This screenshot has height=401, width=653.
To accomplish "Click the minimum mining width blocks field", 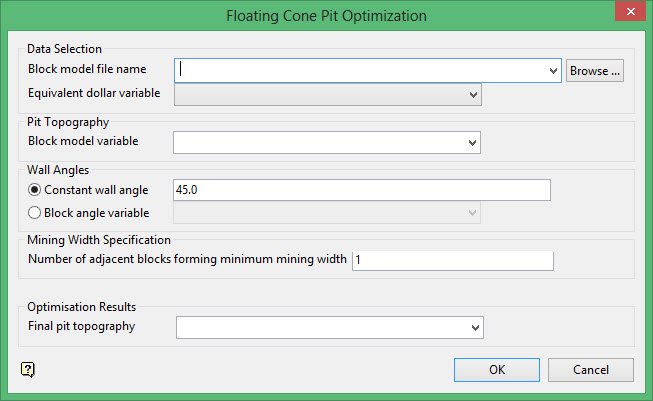I will [452, 260].
